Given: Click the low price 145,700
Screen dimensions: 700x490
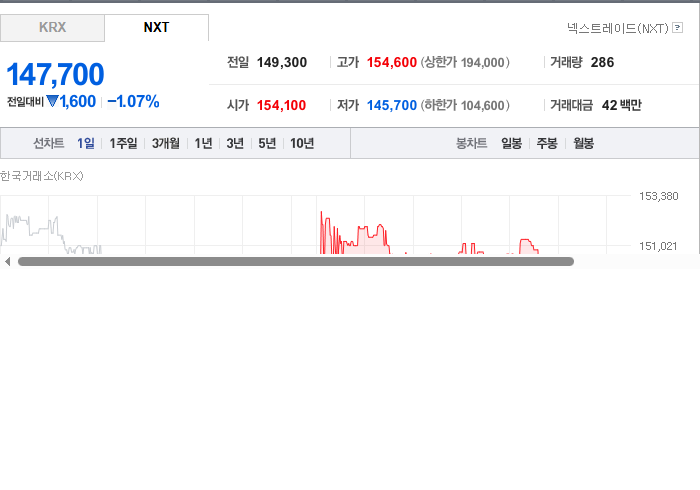Looking at the screenshot, I should click(392, 105).
